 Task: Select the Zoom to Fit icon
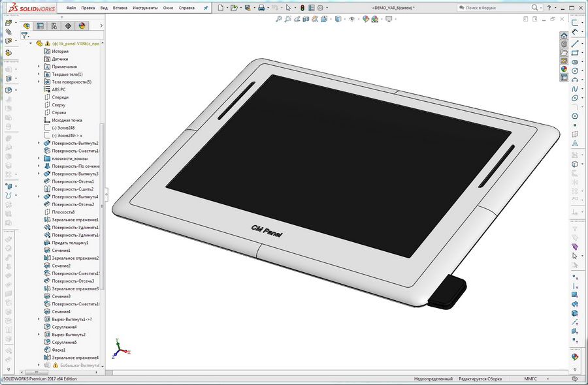(x=280, y=19)
